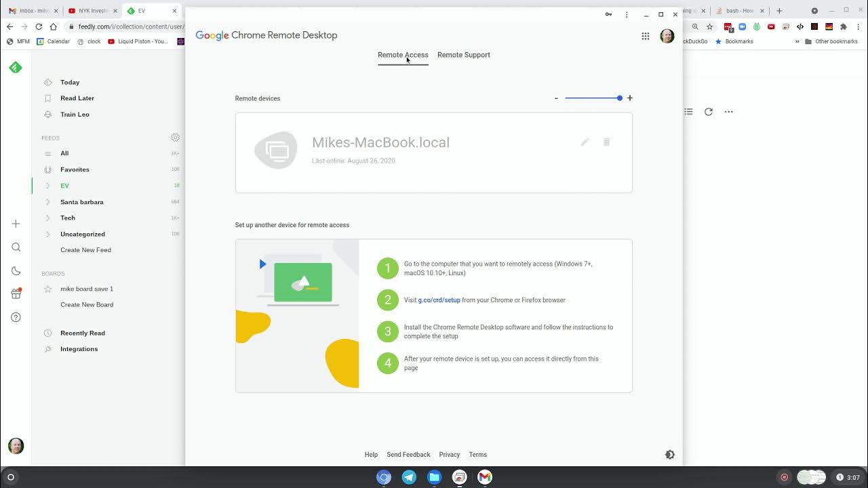This screenshot has width=868, height=488.
Task: Open the Chrome extensions puzzle icon
Action: (844, 26)
